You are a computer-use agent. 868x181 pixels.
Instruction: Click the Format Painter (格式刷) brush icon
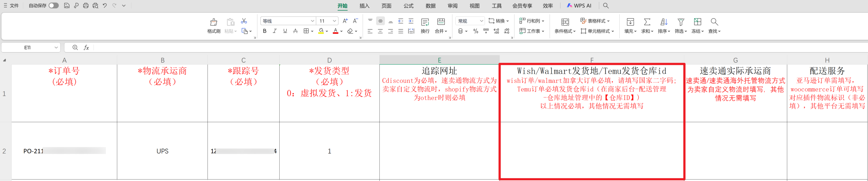(214, 22)
